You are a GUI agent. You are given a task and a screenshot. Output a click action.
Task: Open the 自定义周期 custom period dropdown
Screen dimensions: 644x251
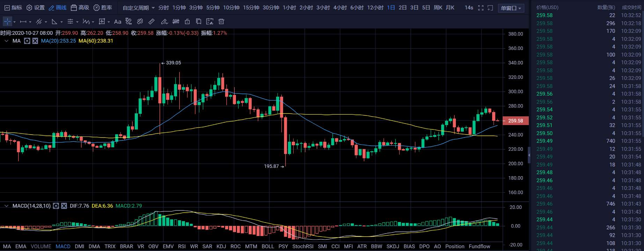coord(139,8)
